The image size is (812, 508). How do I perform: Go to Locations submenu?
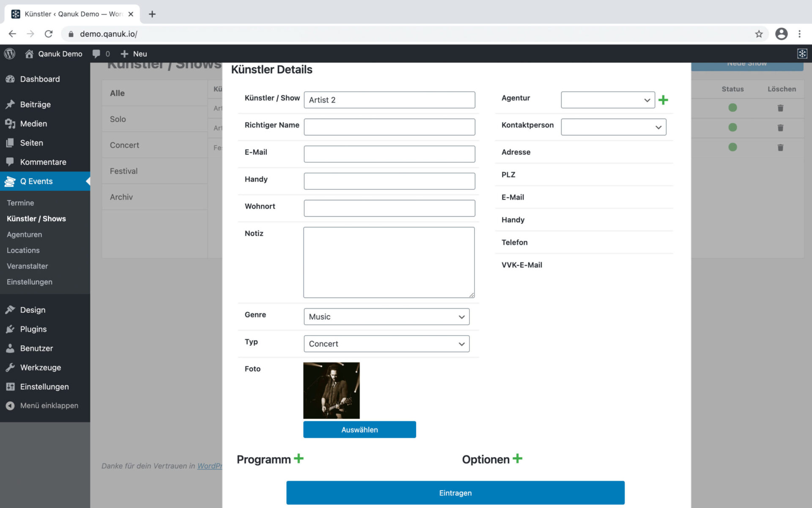pyautogui.click(x=23, y=250)
